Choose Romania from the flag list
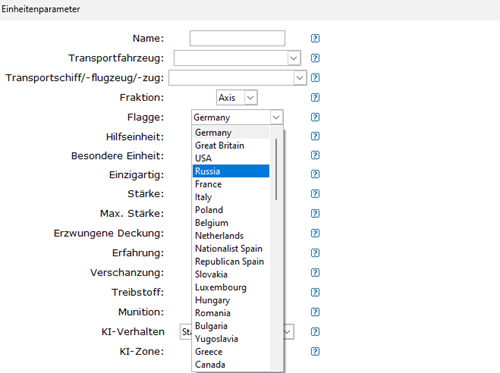Screen dimensions: 500x373 click(231, 313)
